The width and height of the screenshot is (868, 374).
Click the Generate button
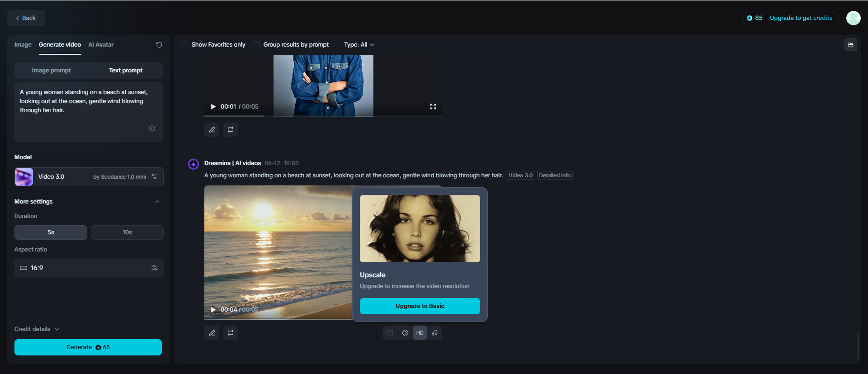[88, 347]
